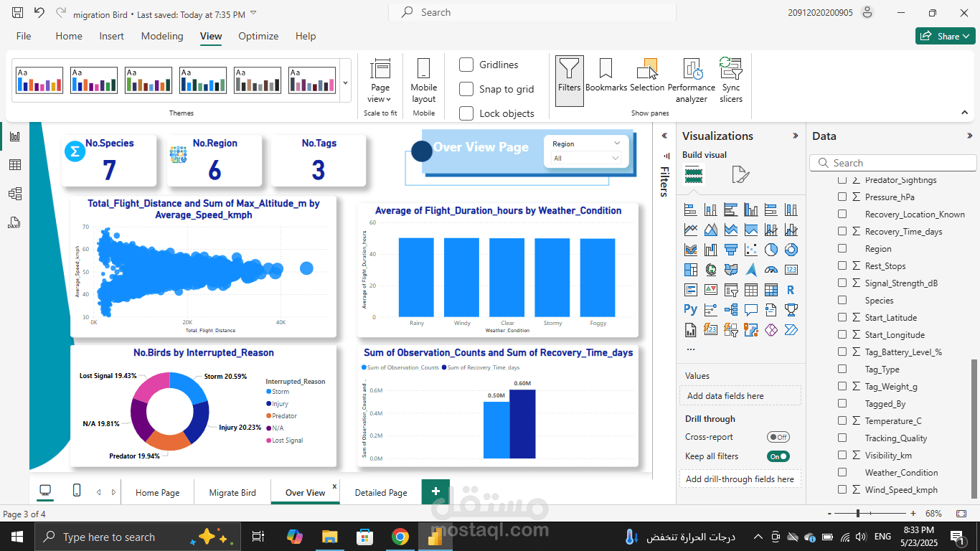This screenshot has height=551, width=980.
Task: Pick the treemap visualization
Action: (x=691, y=270)
